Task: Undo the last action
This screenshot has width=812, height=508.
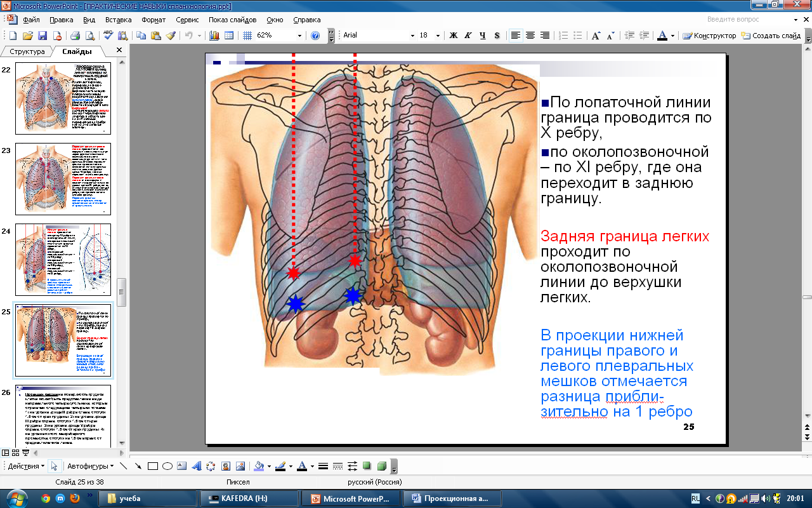Action: (x=188, y=36)
